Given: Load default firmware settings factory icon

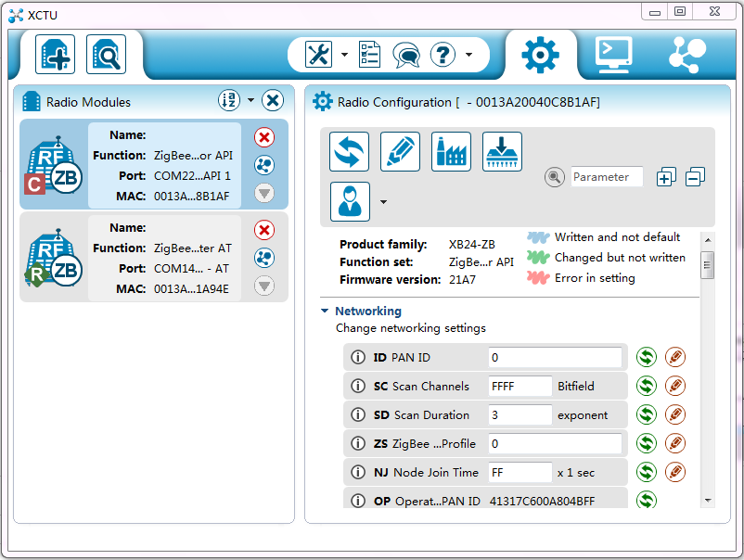Looking at the screenshot, I should [x=451, y=152].
